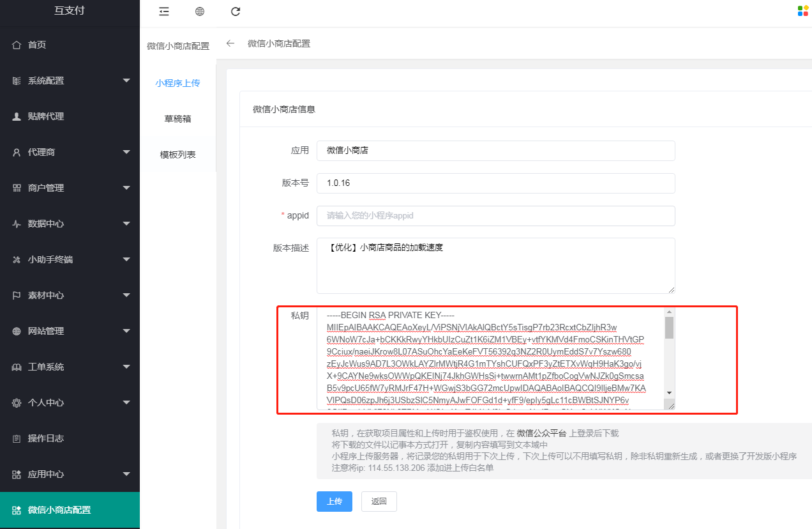812x529 pixels.
Task: Collapse the sidebar with the menu-fold icon
Action: pyautogui.click(x=164, y=11)
